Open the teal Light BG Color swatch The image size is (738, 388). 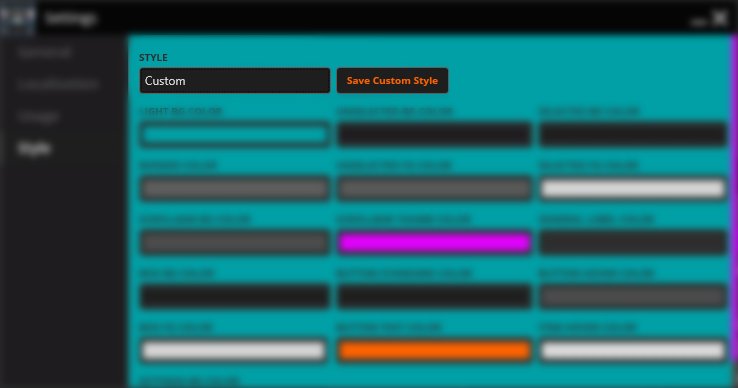click(x=234, y=135)
